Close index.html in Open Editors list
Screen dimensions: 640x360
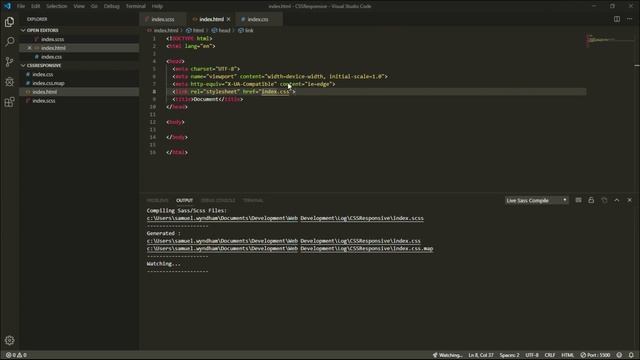point(29,48)
